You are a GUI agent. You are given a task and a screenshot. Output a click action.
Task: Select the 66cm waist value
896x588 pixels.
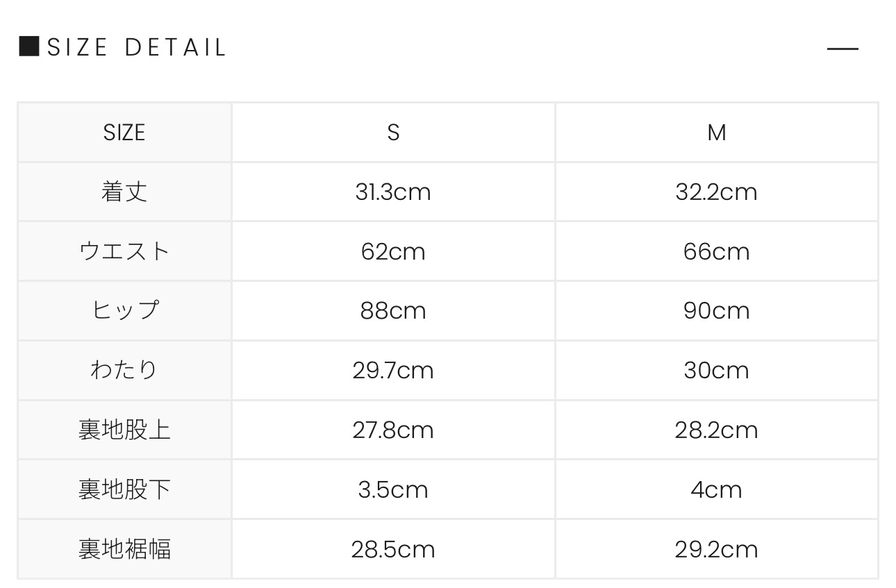pyautogui.click(x=716, y=251)
